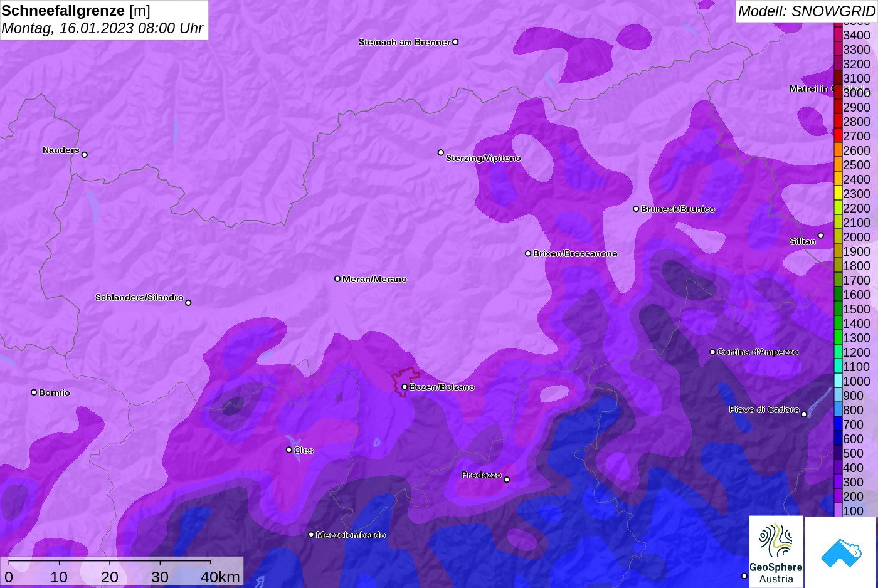Click the Sillian location marker
878x588 pixels.
coord(820,236)
